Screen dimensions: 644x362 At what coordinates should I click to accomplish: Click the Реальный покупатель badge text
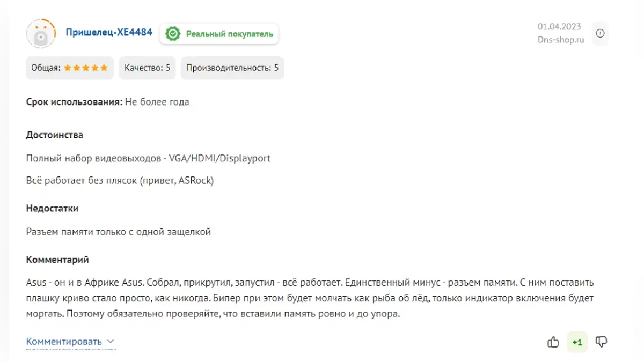pyautogui.click(x=229, y=34)
